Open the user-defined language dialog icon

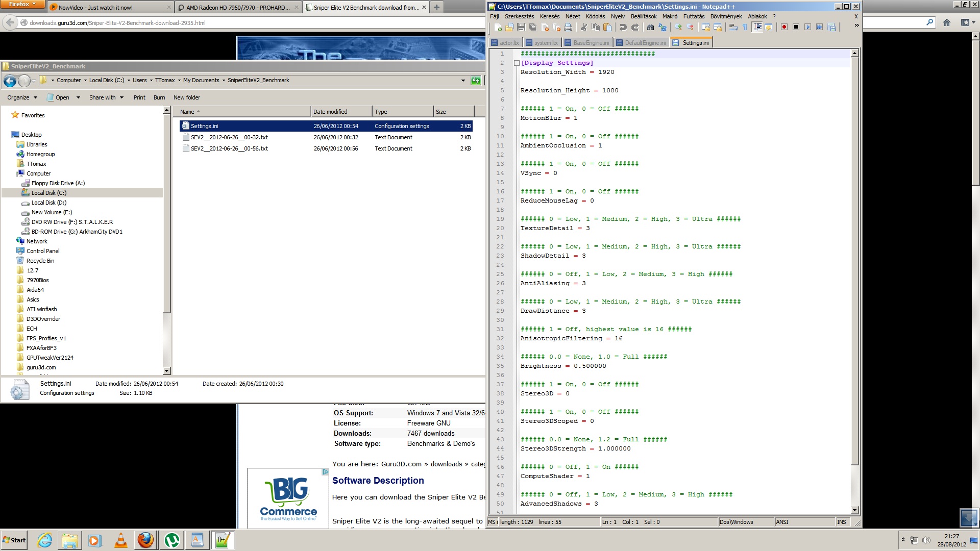pos(769,27)
